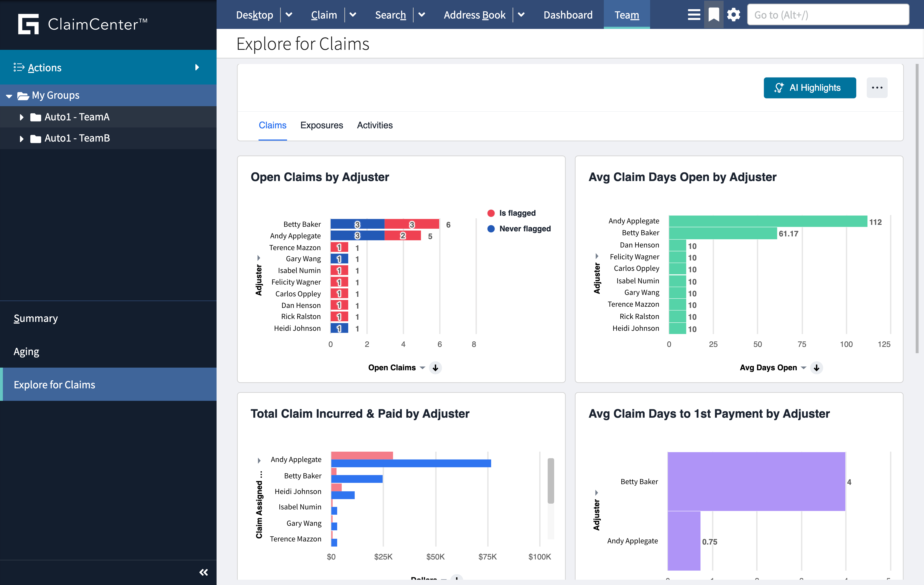Open the Dashboard menu
Viewport: 924px width, 585px height.
click(568, 15)
